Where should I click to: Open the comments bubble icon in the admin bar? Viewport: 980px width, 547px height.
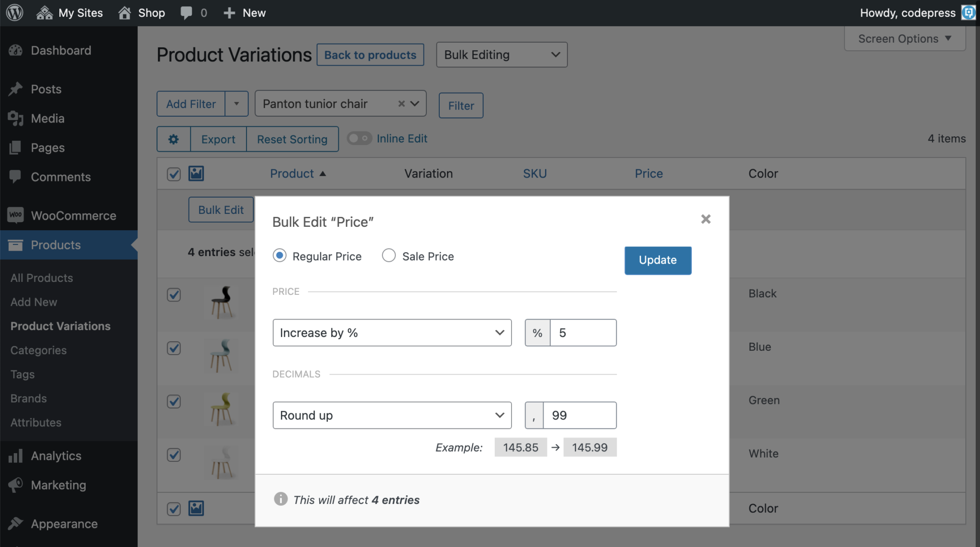pos(187,12)
